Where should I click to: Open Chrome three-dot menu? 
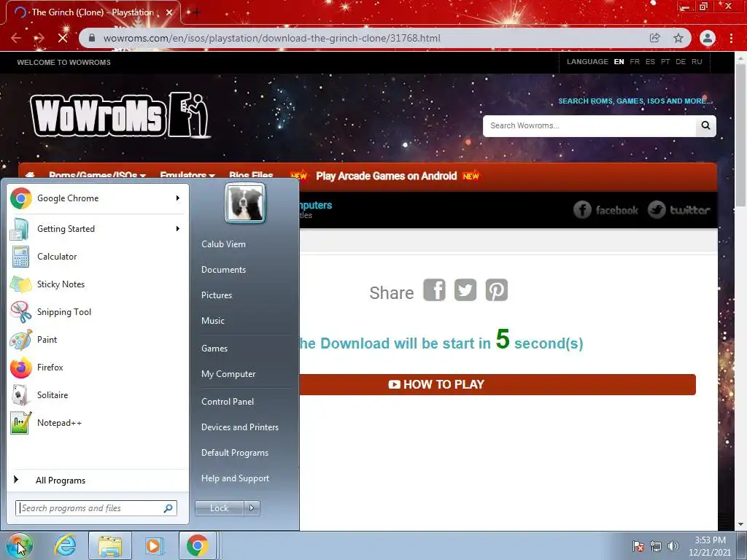point(731,38)
